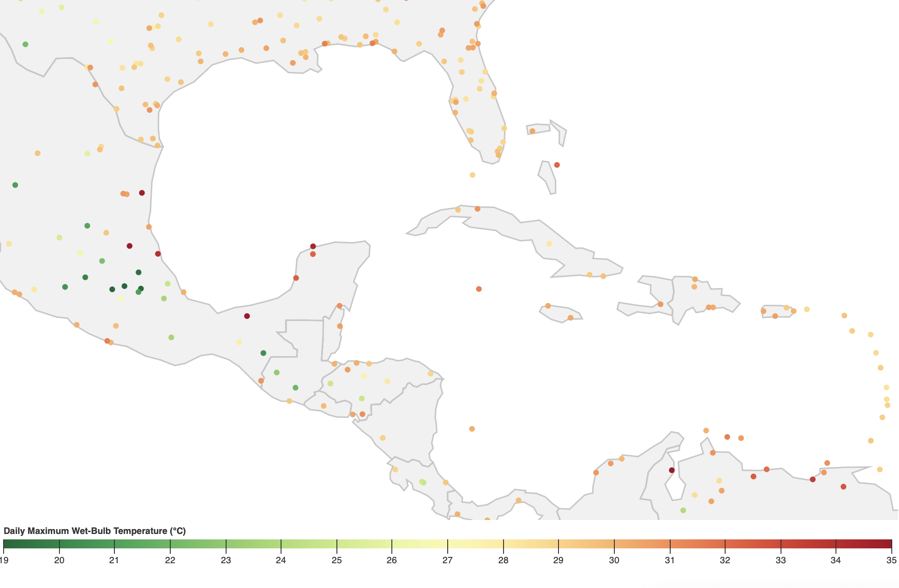Select the offshore orange dot east of Nicaragua
Screen dimensions: 899x588
(472, 429)
